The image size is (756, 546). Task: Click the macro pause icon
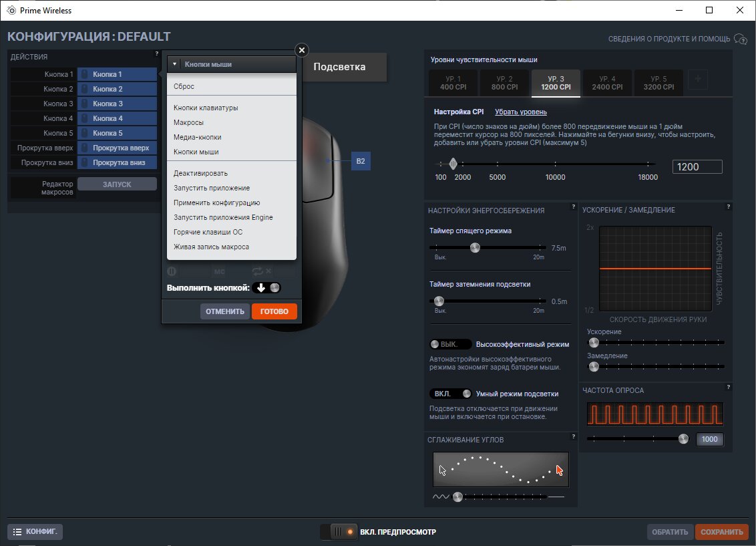pyautogui.click(x=172, y=271)
